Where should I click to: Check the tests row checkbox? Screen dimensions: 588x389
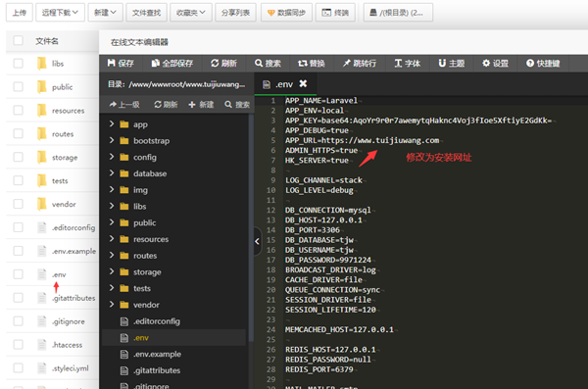[x=18, y=180]
